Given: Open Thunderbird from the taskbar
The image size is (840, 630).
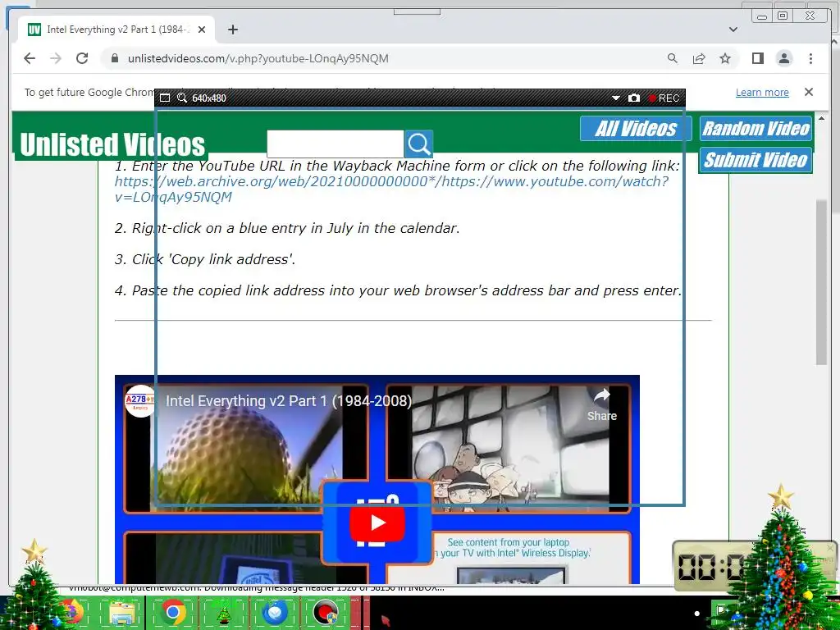Looking at the screenshot, I should click(275, 612).
